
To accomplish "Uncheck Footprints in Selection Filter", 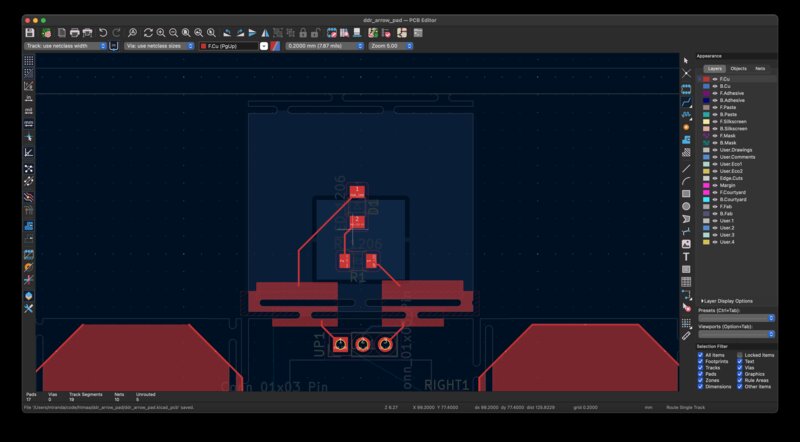I will (x=700, y=361).
